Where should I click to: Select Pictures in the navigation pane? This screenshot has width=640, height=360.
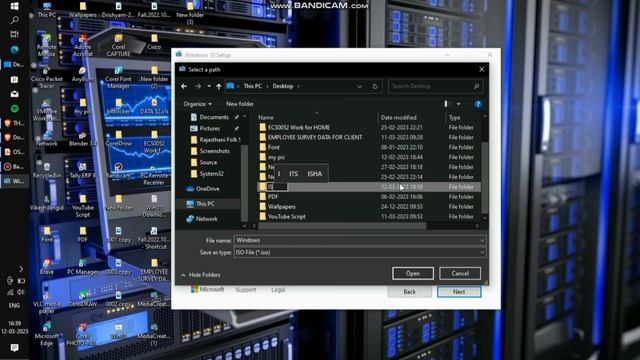pyautogui.click(x=209, y=129)
